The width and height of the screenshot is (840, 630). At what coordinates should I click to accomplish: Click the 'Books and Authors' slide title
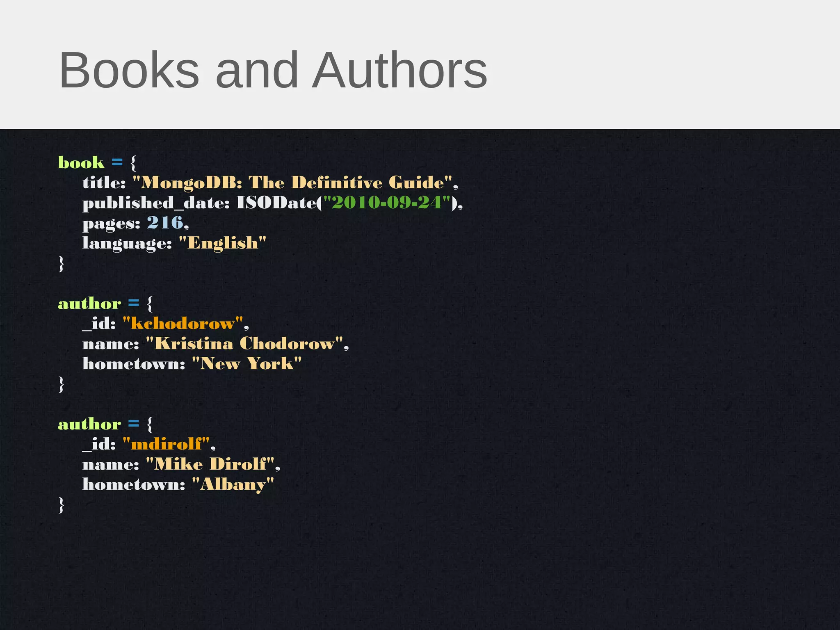pyautogui.click(x=273, y=70)
